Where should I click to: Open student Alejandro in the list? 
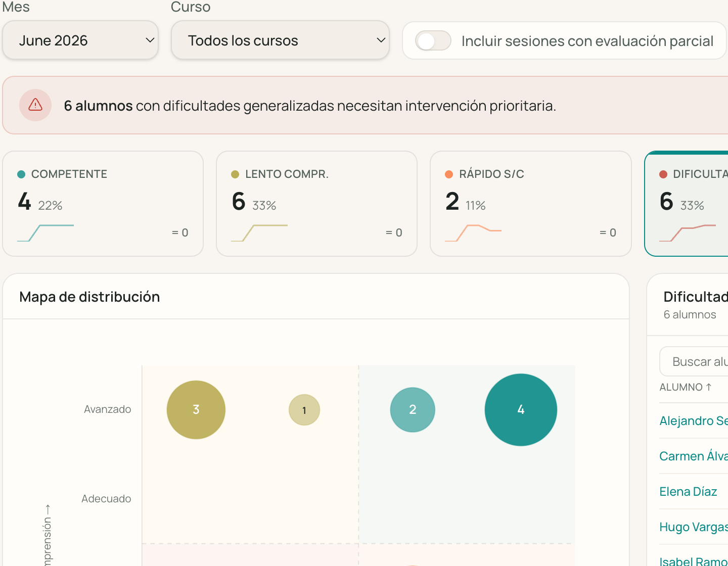click(x=694, y=420)
